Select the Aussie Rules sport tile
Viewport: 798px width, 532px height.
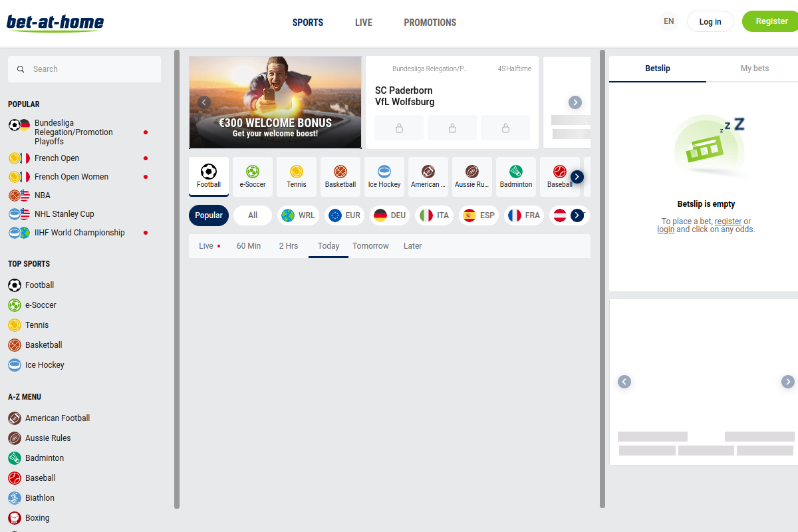click(472, 177)
